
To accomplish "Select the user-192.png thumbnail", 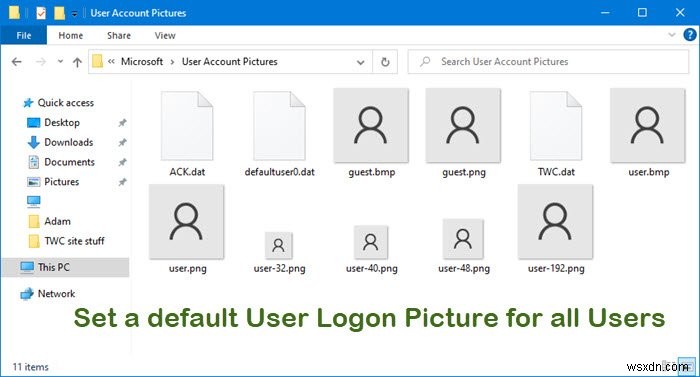I will tap(555, 222).
